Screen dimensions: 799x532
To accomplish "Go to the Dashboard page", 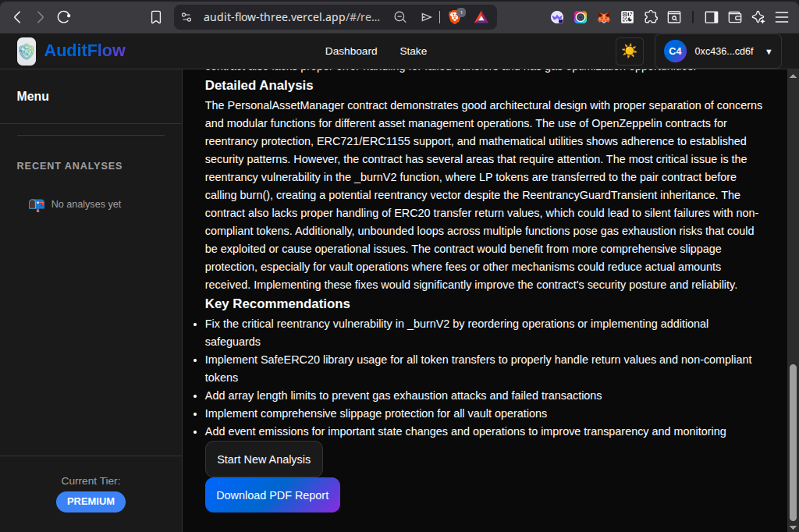I will pyautogui.click(x=351, y=51).
